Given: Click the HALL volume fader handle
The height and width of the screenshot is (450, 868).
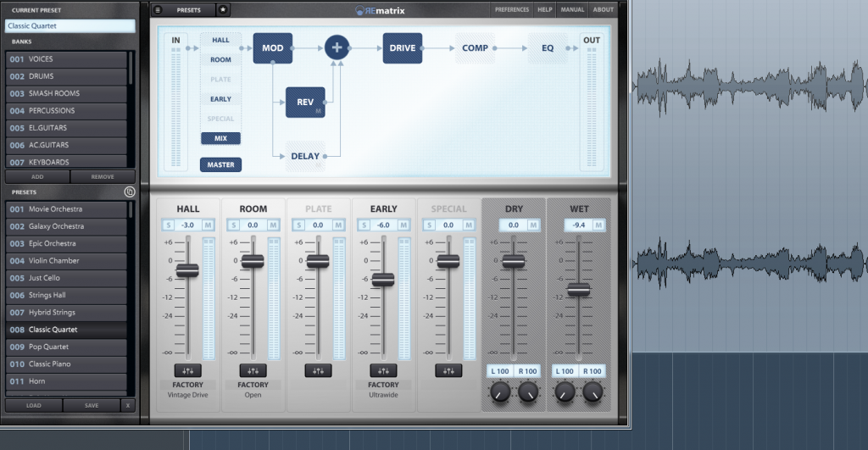Looking at the screenshot, I should tap(187, 270).
